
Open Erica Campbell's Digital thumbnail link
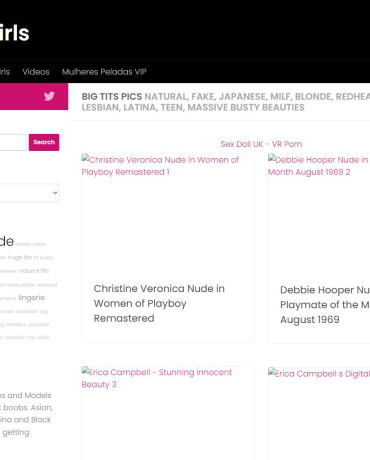[319, 373]
